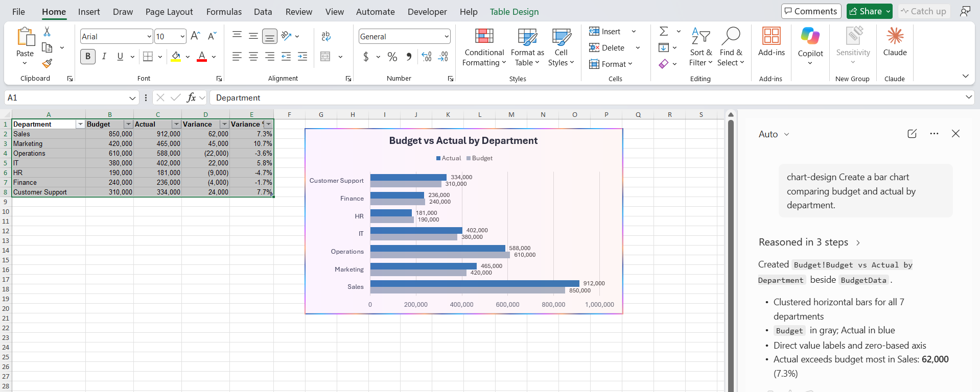
Task: Open the General number format dropdown
Action: click(447, 36)
